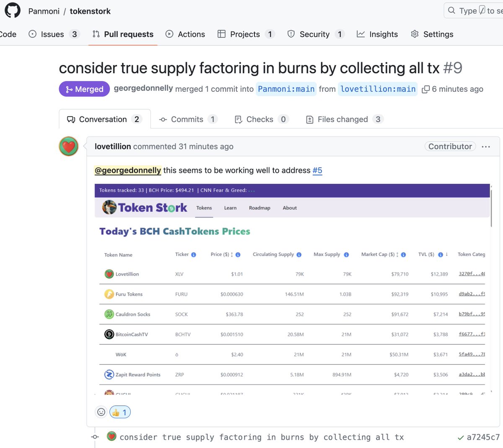Click the pull request icon beside Pull requests
The image size is (503, 448).
pos(96,34)
